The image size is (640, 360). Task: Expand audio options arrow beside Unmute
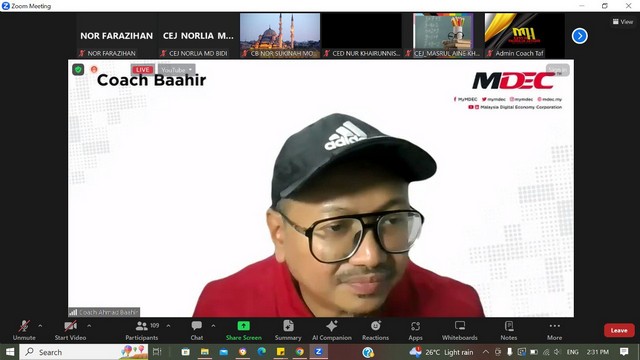pos(40,326)
